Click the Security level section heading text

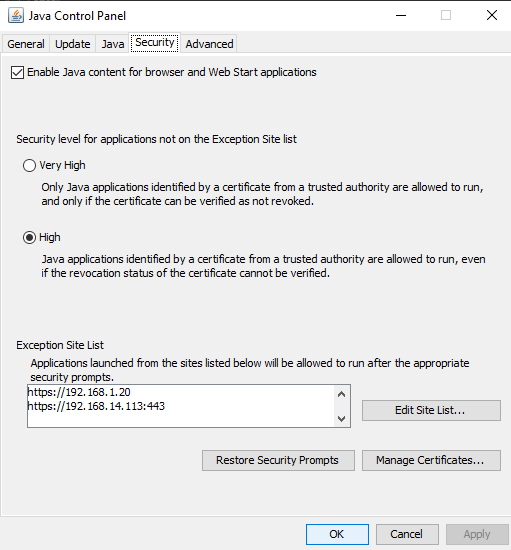[x=156, y=139]
